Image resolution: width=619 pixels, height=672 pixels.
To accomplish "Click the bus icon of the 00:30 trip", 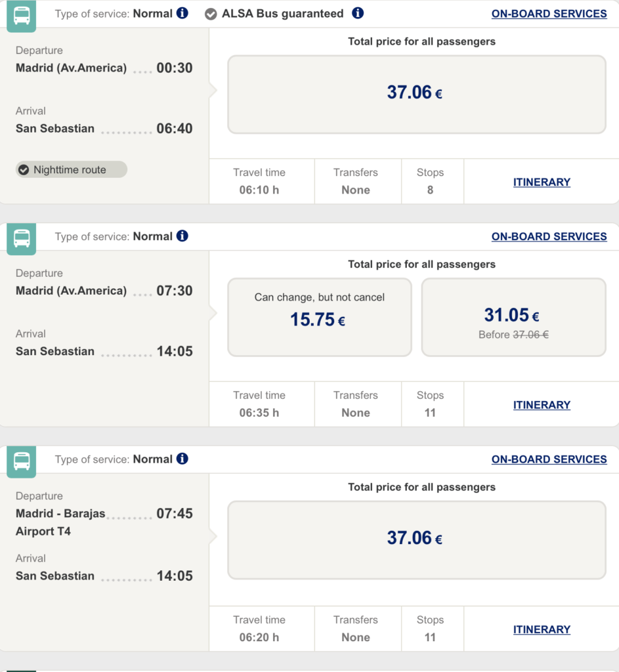I will coord(22,16).
